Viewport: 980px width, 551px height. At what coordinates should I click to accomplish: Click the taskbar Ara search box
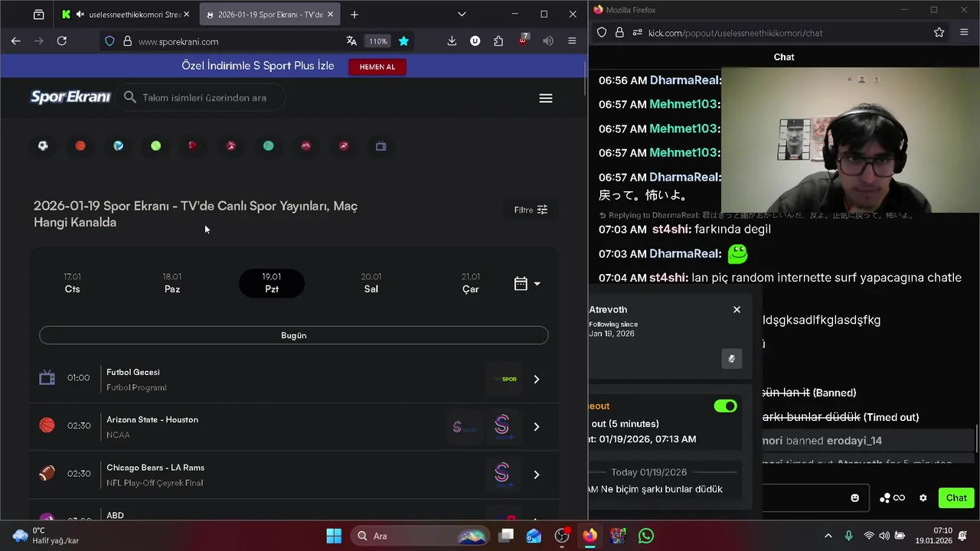tap(420, 536)
